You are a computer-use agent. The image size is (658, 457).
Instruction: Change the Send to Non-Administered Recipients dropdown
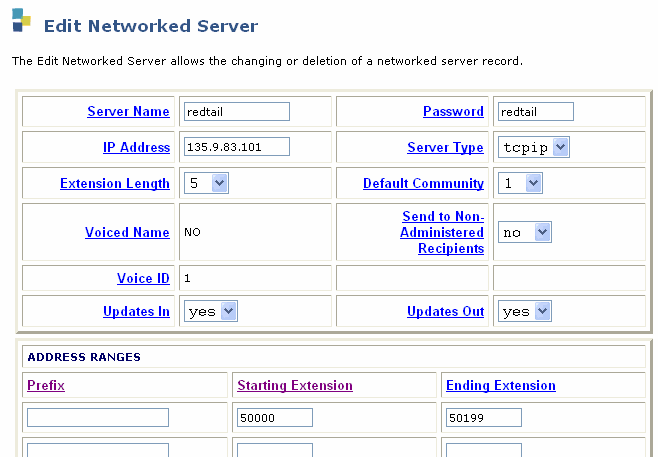pos(525,232)
